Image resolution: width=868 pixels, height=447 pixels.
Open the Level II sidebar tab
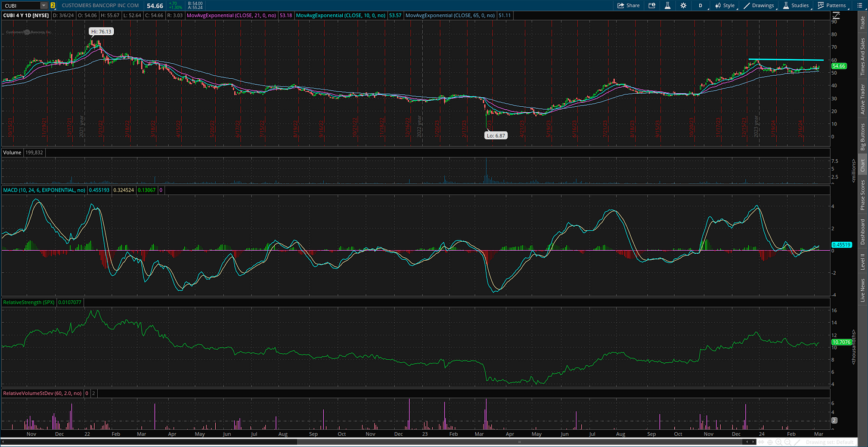pyautogui.click(x=862, y=262)
